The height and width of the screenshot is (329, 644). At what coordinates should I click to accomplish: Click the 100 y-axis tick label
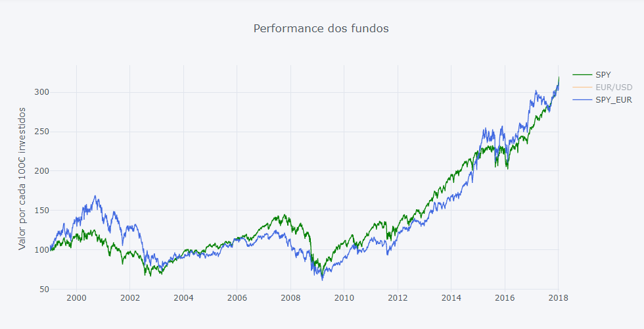click(41, 250)
